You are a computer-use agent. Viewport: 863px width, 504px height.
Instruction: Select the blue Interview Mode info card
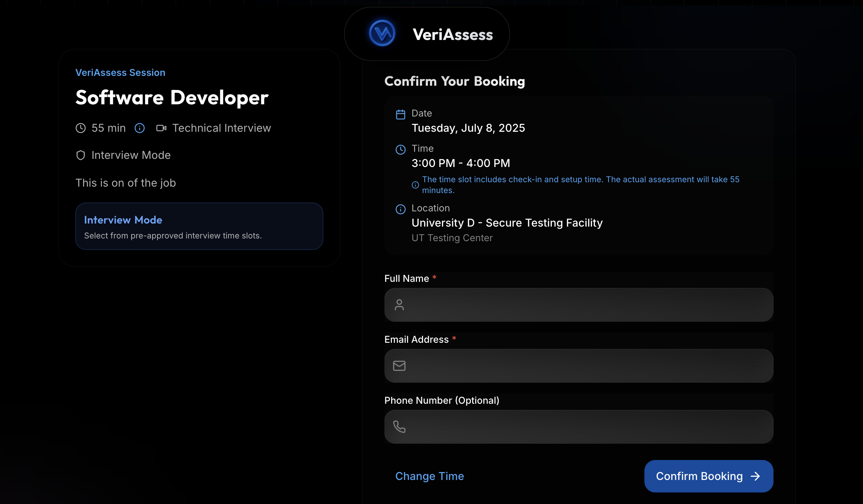tap(199, 226)
